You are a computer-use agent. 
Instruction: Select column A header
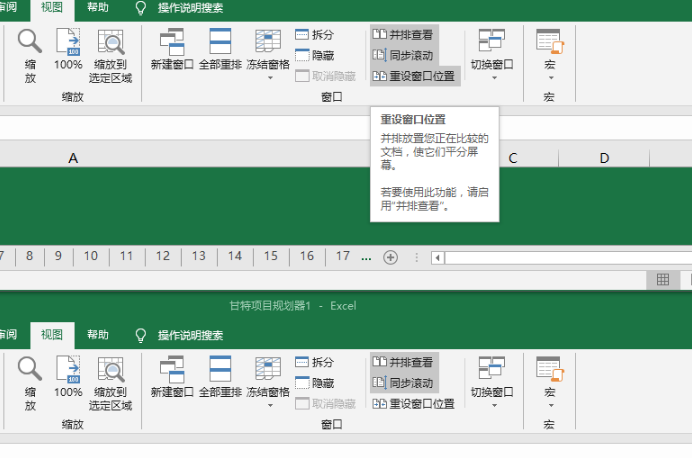pos(73,158)
